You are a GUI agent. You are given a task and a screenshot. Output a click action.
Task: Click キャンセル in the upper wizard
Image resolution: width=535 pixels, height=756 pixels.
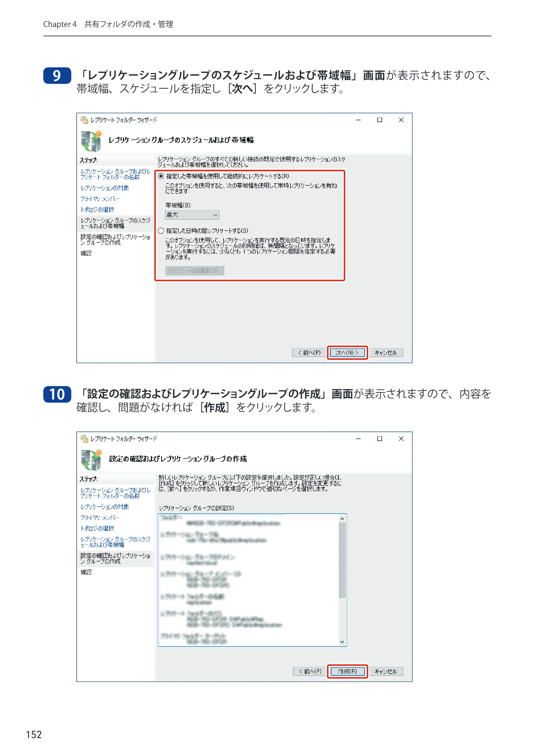click(x=386, y=352)
